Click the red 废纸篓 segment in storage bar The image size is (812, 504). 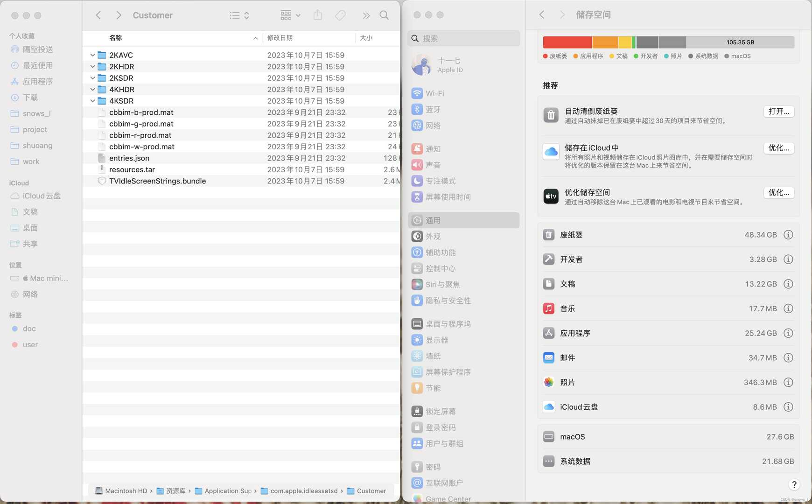tap(567, 42)
